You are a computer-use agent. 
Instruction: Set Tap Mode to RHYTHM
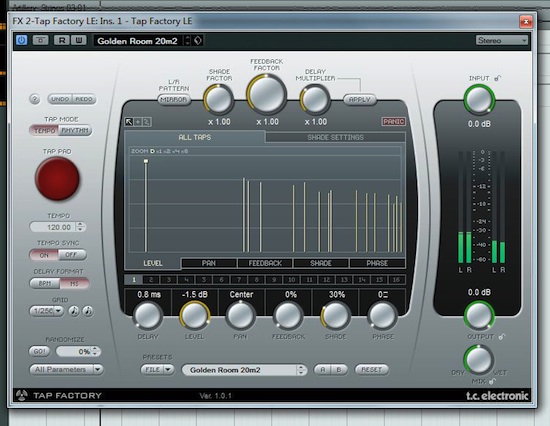[75, 131]
